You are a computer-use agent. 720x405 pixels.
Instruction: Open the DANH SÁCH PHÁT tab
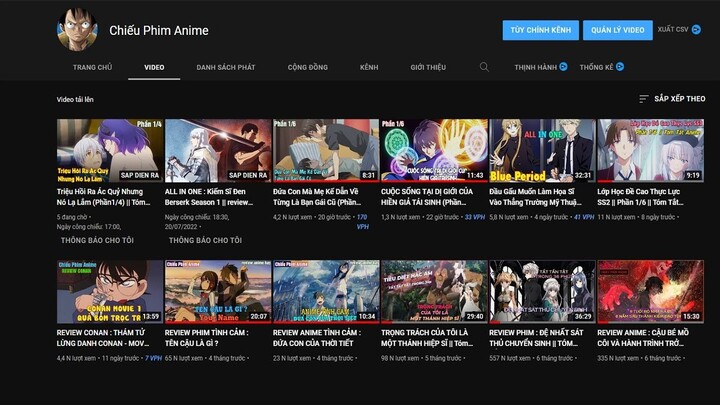[x=226, y=67]
